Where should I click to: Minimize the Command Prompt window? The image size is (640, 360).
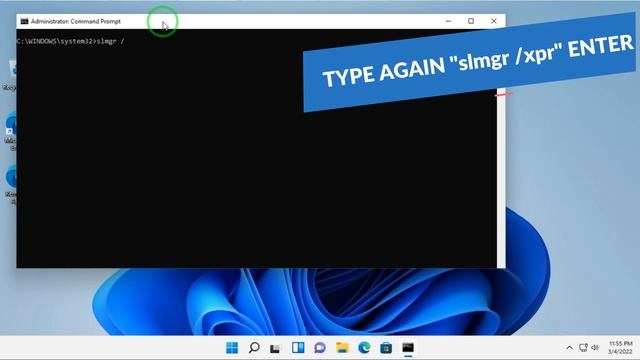449,21
